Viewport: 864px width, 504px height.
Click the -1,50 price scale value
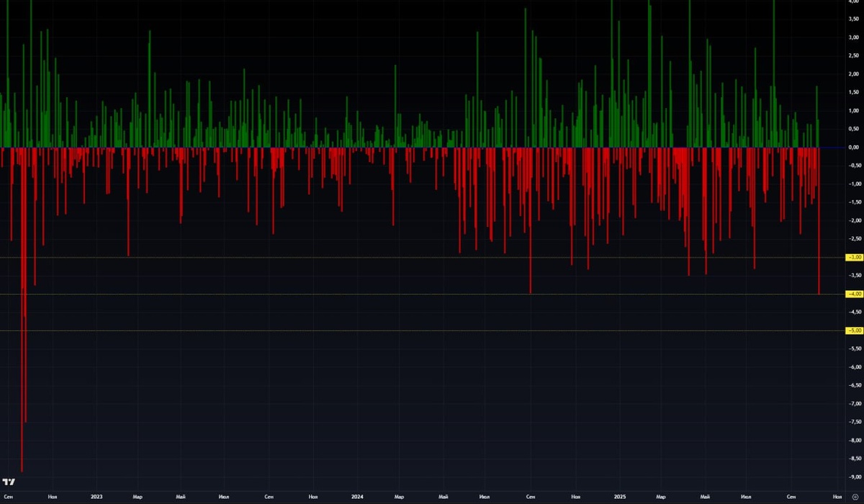click(855, 202)
